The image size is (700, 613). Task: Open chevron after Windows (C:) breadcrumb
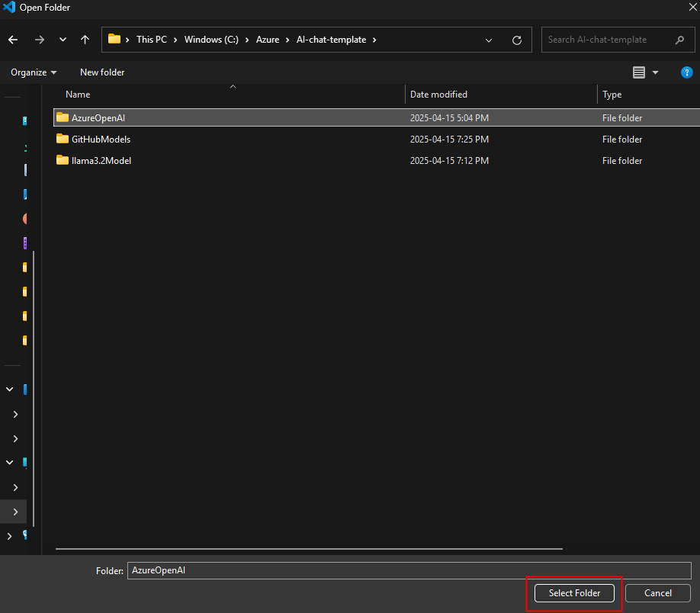[x=247, y=40]
